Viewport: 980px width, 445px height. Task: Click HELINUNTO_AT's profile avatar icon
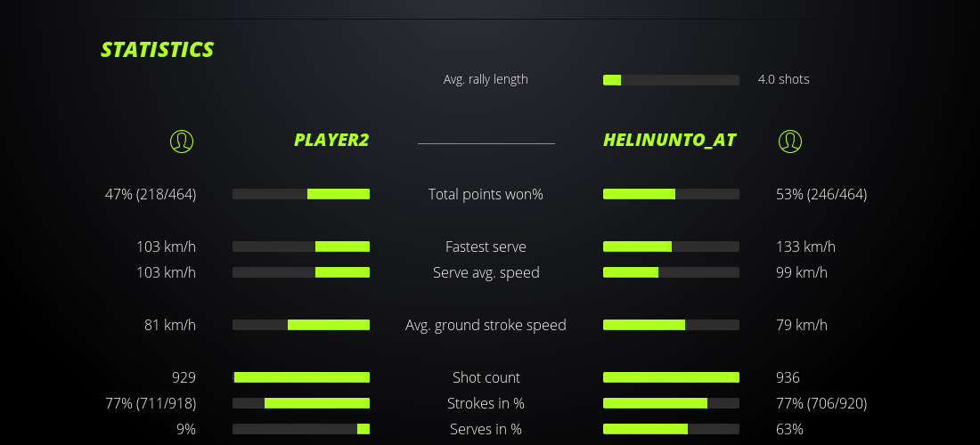coord(790,141)
